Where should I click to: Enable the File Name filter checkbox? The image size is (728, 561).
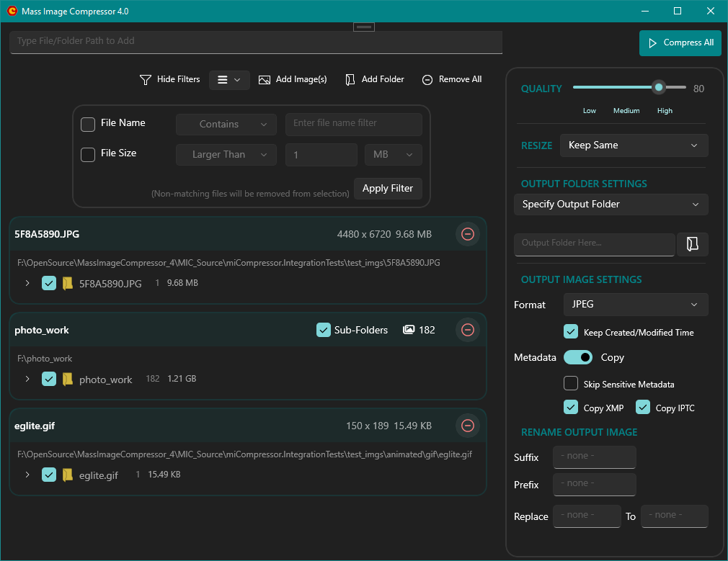(88, 125)
